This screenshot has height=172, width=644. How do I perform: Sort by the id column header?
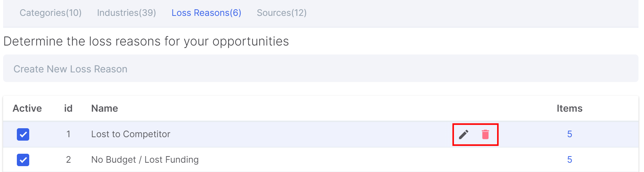tap(68, 109)
